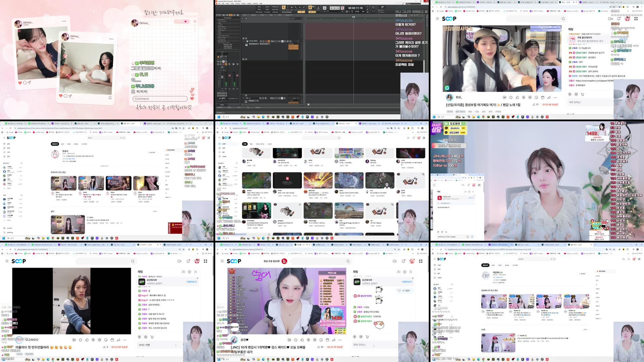
Task: Enable loop playback in Cakewalk's transport
Action: tap(347, 11)
